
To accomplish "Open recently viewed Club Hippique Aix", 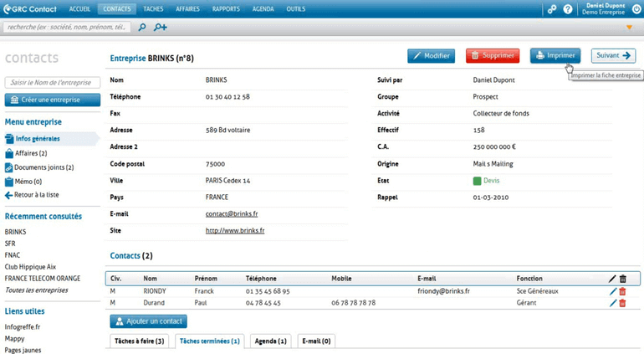I will pos(30,267).
